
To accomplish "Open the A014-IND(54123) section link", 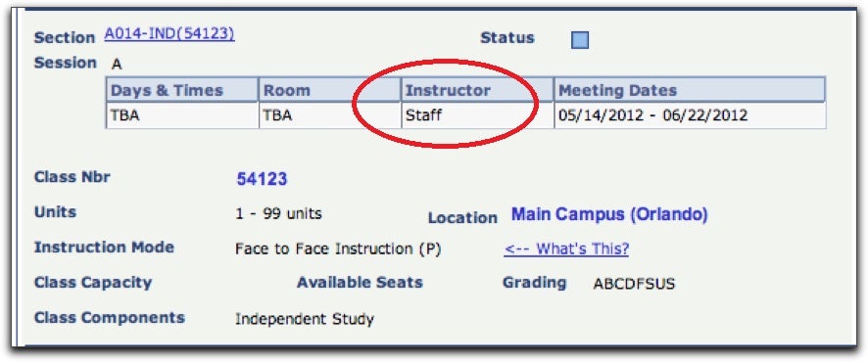I will click(169, 35).
